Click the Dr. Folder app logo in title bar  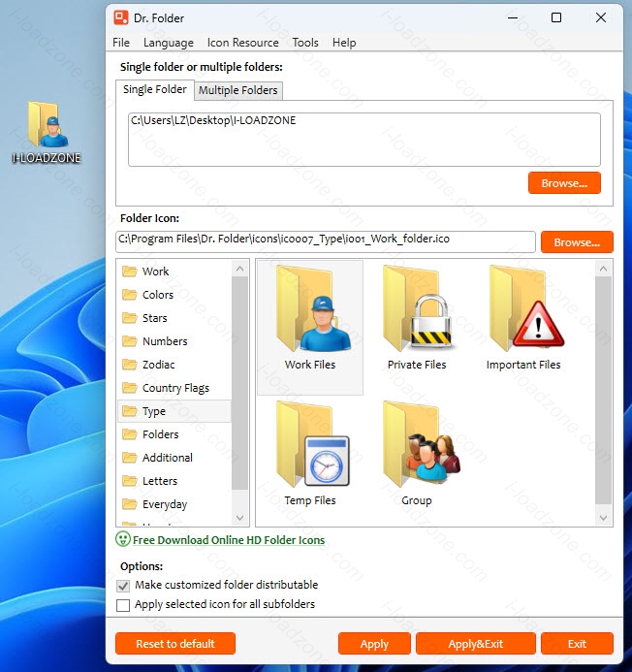point(121,17)
